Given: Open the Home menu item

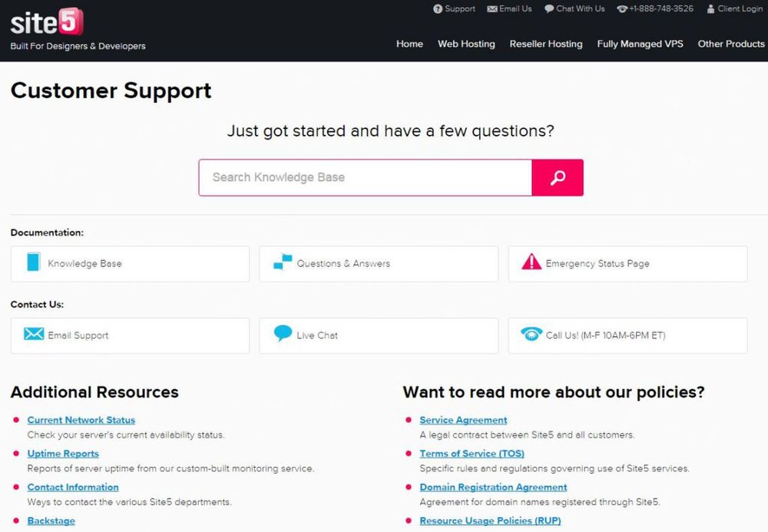Looking at the screenshot, I should [x=409, y=44].
